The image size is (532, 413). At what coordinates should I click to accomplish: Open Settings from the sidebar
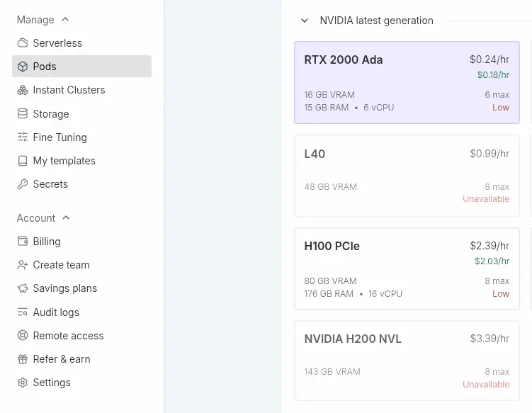click(x=52, y=383)
